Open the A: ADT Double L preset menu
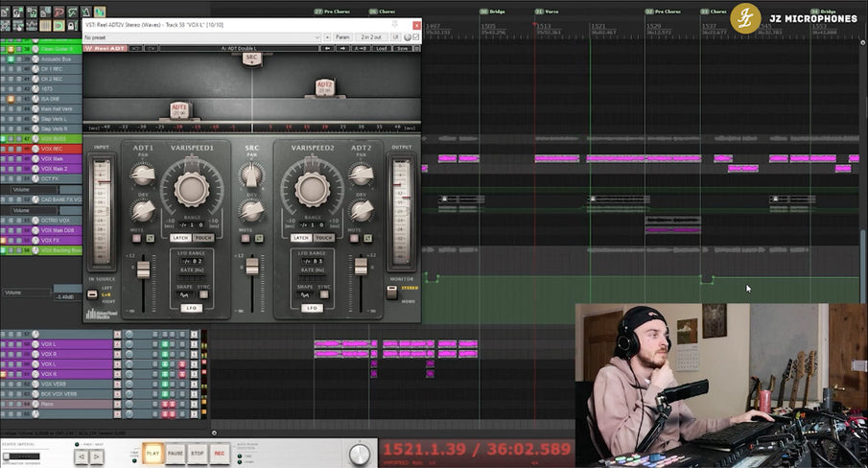 [239, 49]
